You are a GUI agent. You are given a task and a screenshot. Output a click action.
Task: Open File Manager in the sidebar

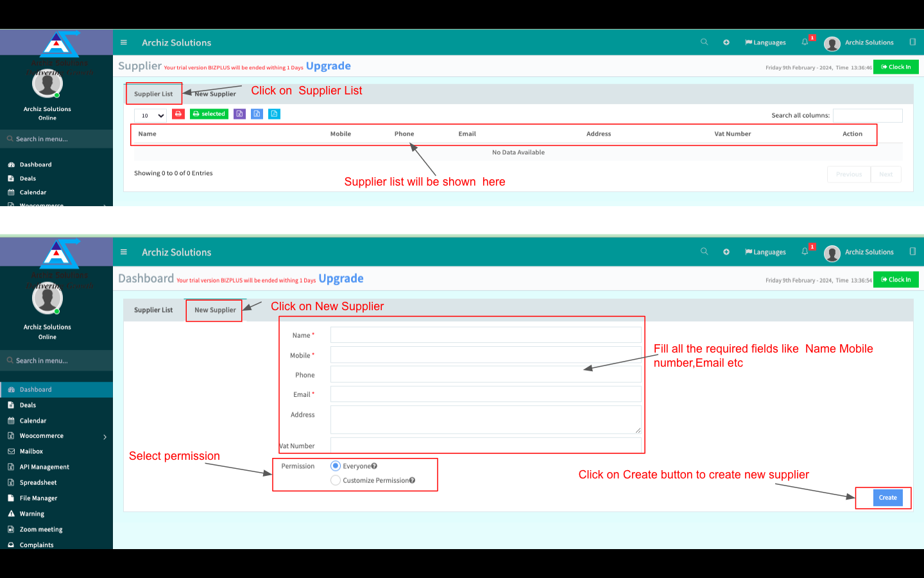[x=38, y=498]
